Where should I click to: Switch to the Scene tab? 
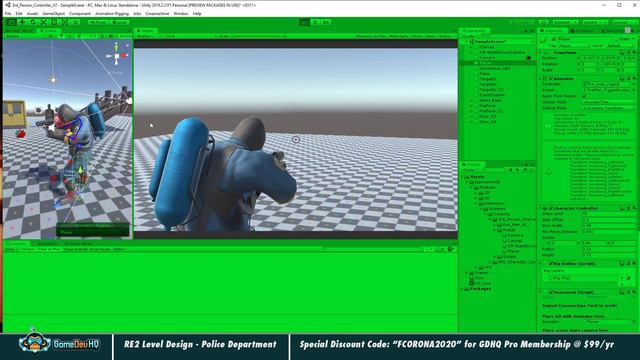point(48,31)
